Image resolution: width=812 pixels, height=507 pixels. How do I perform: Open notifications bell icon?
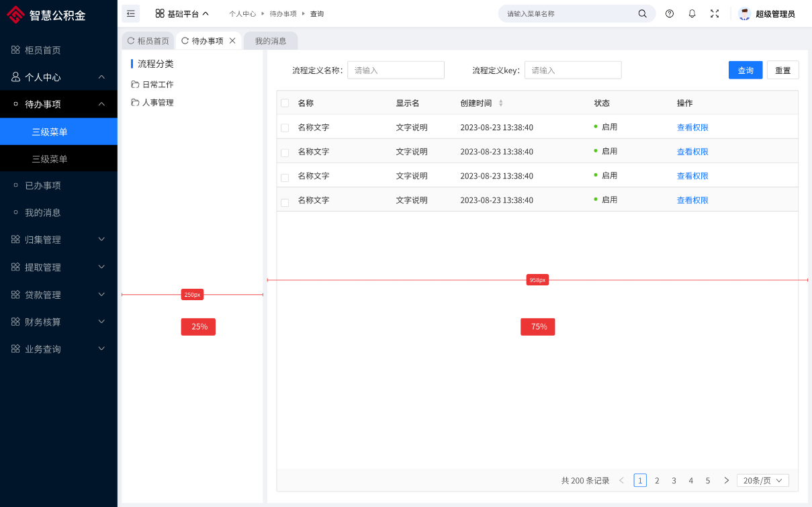[x=692, y=13]
